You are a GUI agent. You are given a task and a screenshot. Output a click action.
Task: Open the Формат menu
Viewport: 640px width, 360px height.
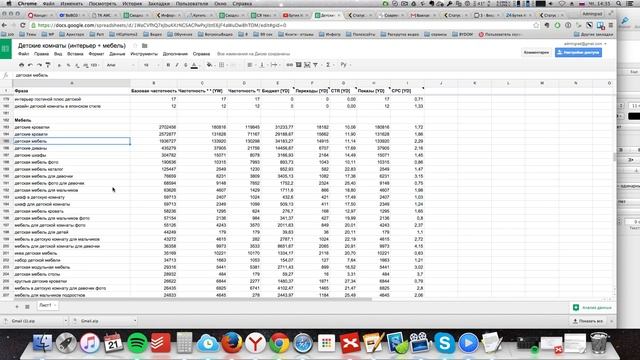click(96, 54)
